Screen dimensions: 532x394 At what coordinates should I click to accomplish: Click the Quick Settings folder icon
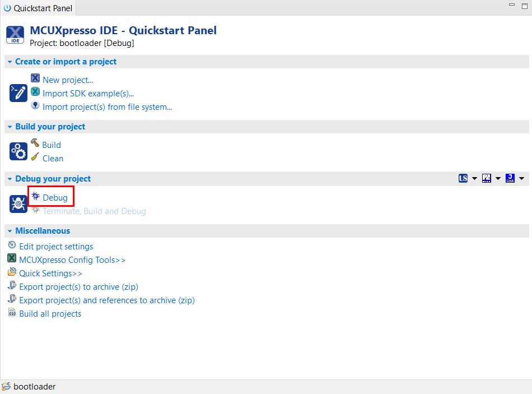[x=12, y=272]
